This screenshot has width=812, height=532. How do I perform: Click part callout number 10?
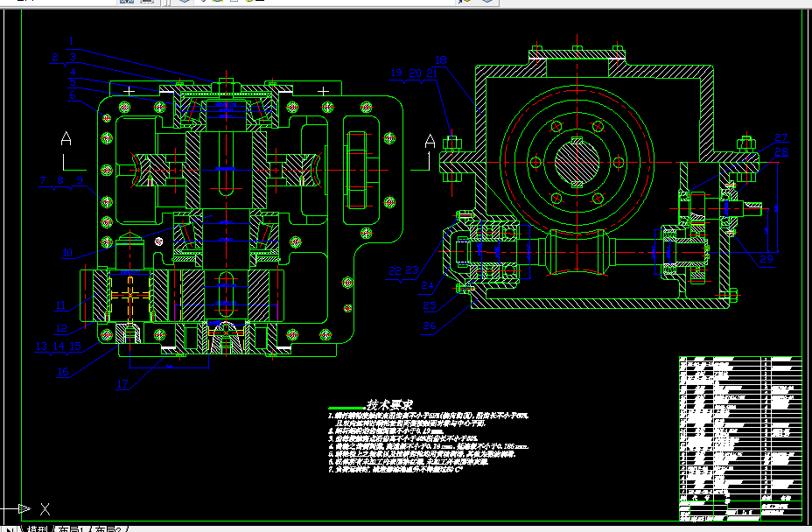tap(67, 253)
